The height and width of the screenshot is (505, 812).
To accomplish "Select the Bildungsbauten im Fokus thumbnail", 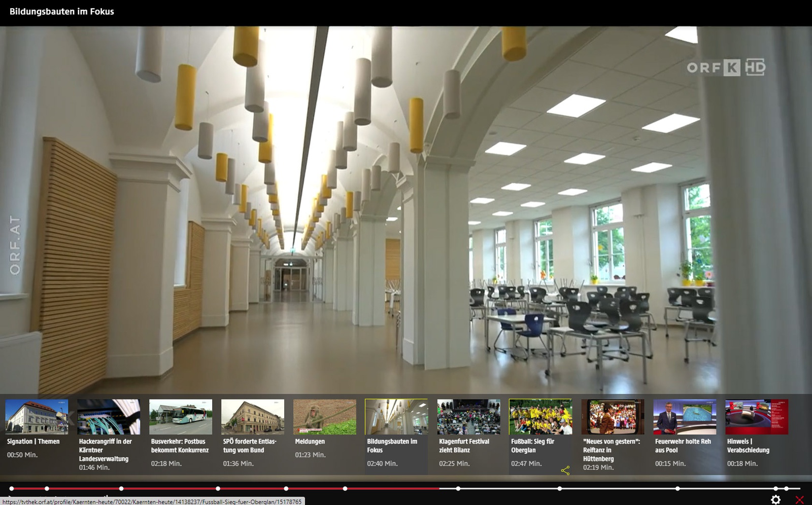I will (x=396, y=417).
